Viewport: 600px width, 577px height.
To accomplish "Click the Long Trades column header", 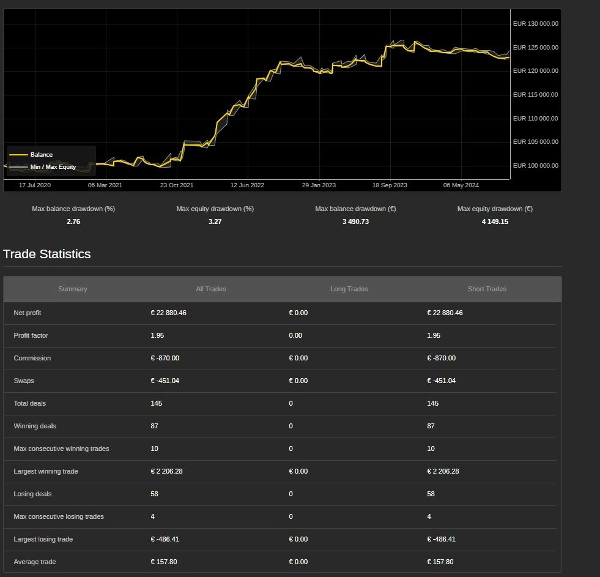I will point(349,289).
